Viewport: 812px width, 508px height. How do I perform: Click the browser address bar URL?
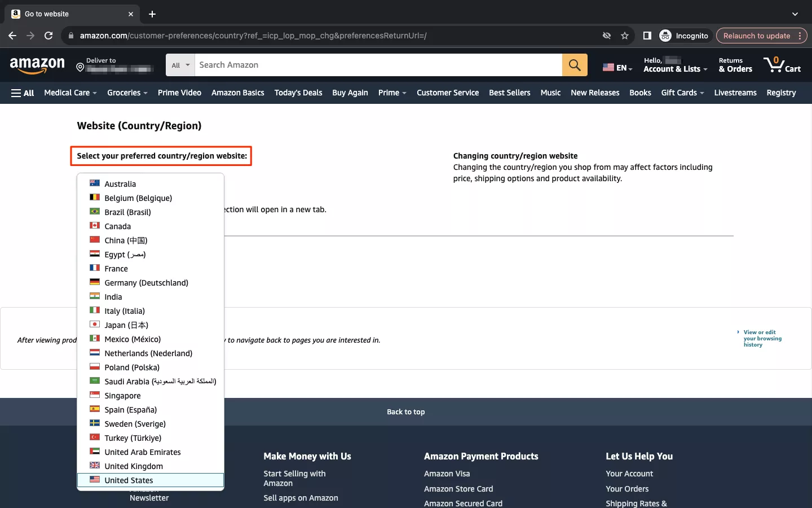(x=253, y=36)
